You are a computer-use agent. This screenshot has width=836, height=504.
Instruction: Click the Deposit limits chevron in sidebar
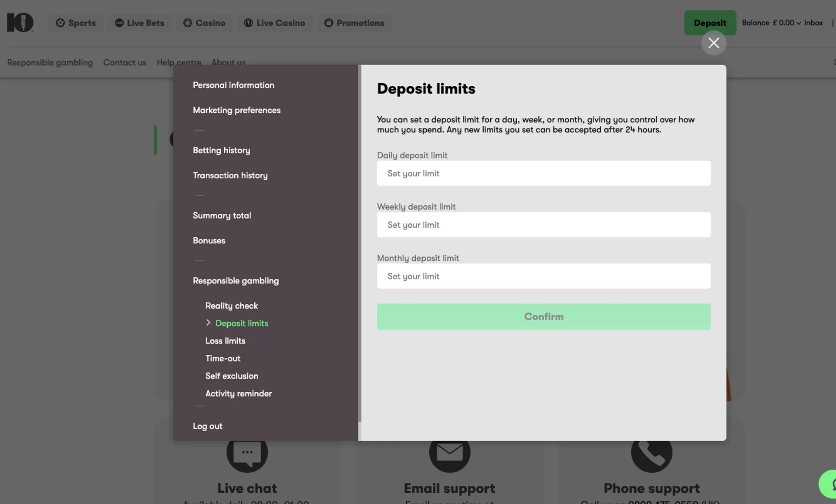pos(209,323)
